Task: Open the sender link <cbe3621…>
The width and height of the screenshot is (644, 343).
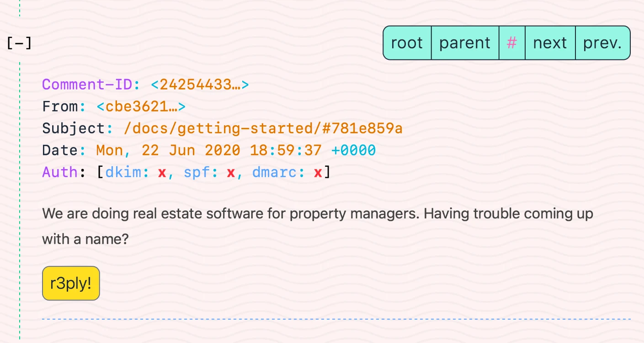Action: pyautogui.click(x=141, y=106)
